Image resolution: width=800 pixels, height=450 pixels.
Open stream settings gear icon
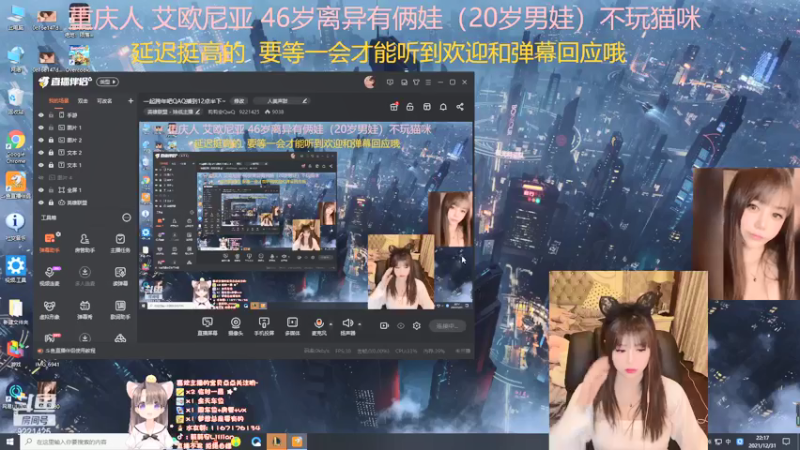pyautogui.click(x=417, y=326)
